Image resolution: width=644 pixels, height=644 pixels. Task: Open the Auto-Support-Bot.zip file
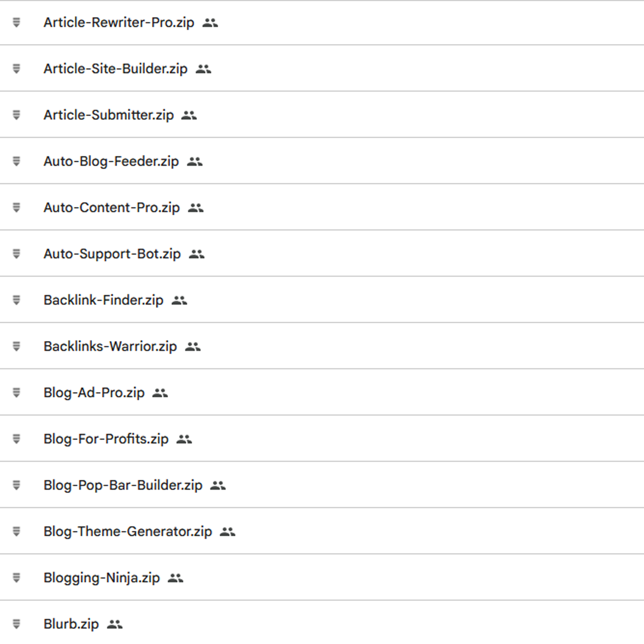click(112, 254)
